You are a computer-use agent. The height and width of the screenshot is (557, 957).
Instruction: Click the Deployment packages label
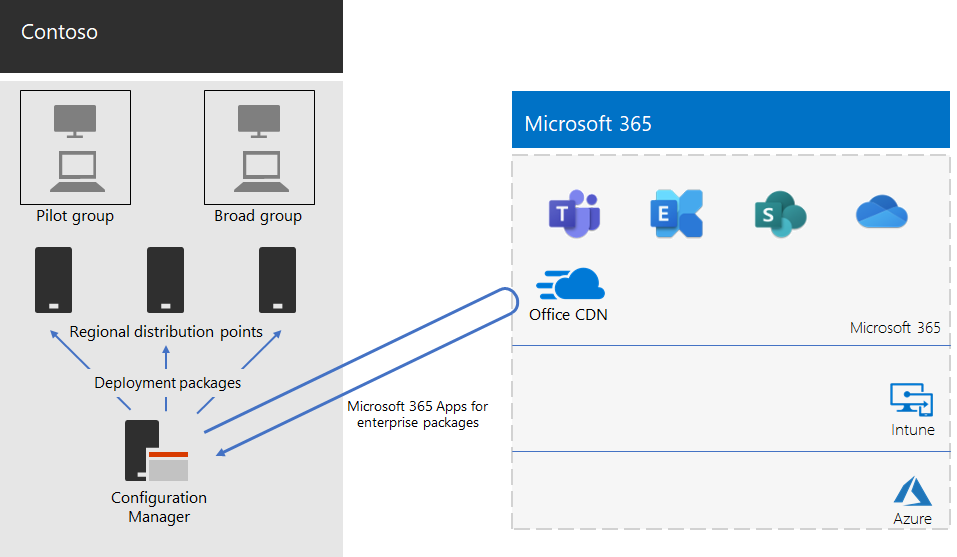point(168,383)
